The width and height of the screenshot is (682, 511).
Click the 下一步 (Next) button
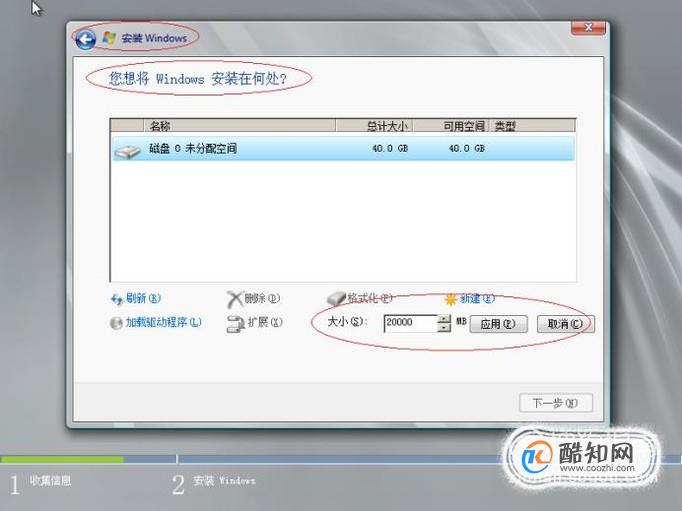tap(555, 403)
